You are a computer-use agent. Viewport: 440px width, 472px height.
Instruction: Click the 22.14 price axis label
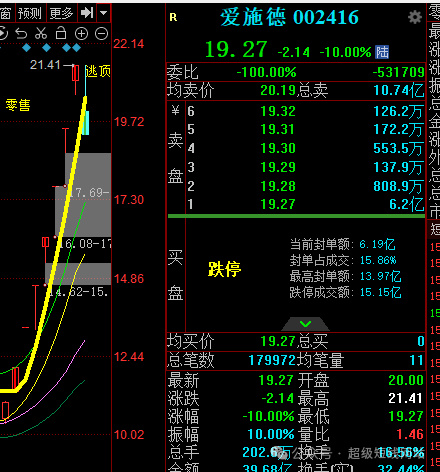pos(129,44)
